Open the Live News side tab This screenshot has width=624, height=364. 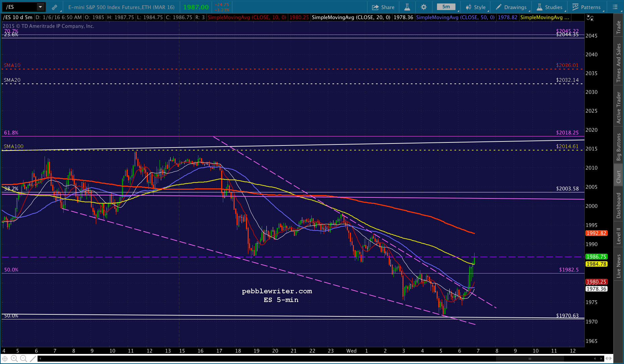[619, 266]
